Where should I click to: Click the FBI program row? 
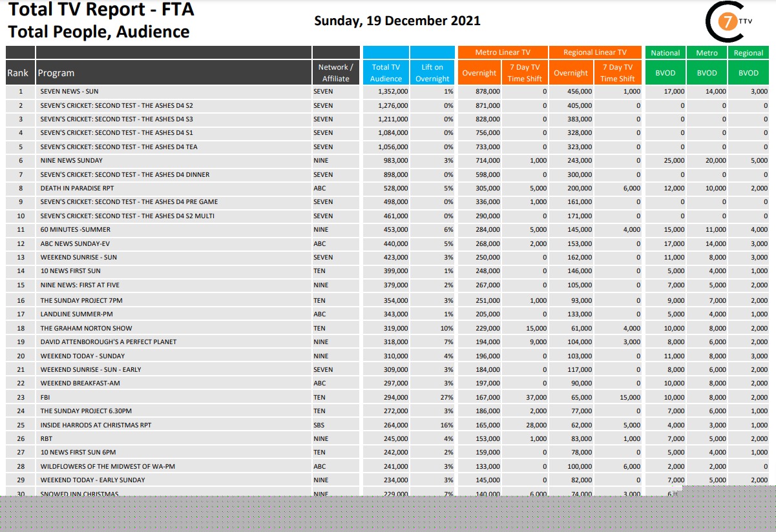click(x=45, y=398)
